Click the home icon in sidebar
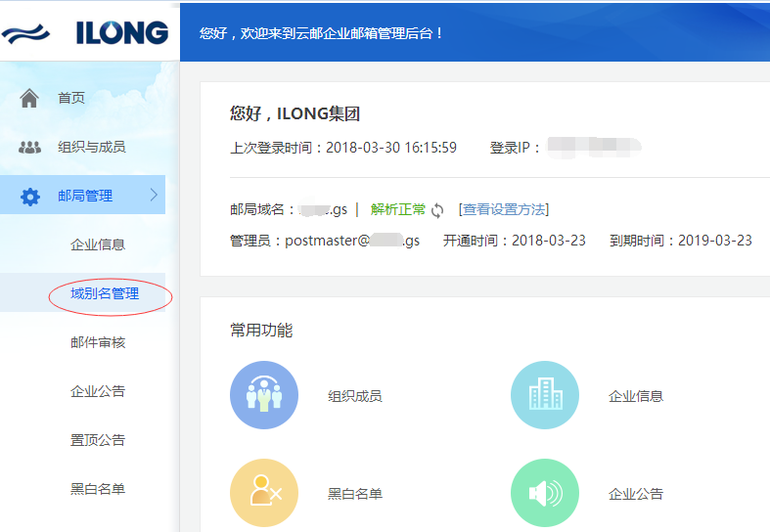770x532 pixels. [29, 98]
